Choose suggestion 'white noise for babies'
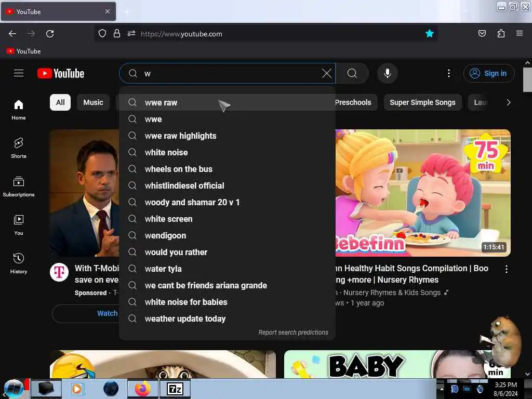 pyautogui.click(x=227, y=302)
